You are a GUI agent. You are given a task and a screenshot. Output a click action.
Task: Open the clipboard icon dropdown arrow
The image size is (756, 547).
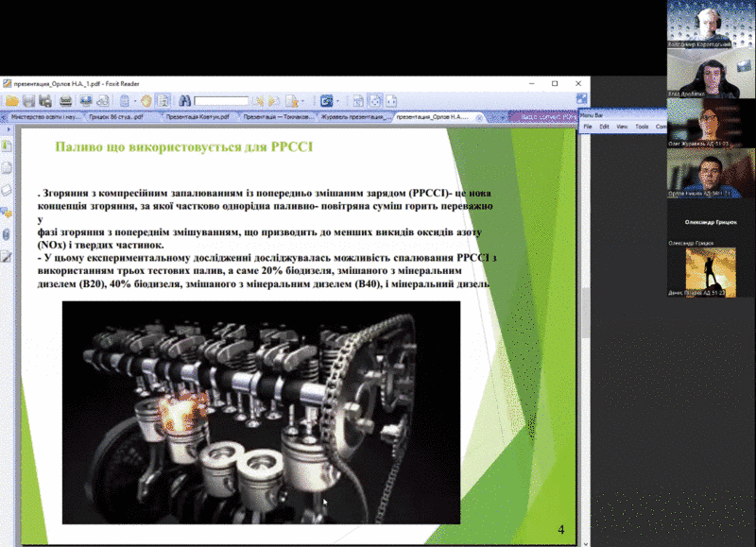(x=135, y=101)
